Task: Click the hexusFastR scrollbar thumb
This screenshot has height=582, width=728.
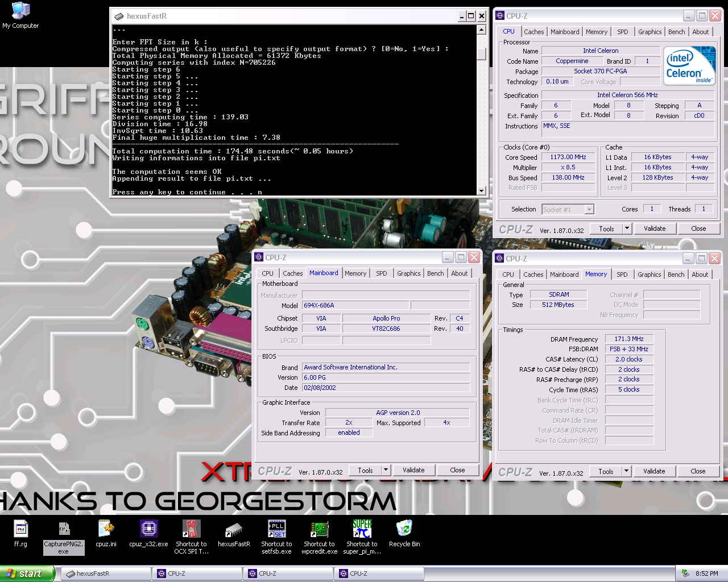Action: click(x=481, y=53)
